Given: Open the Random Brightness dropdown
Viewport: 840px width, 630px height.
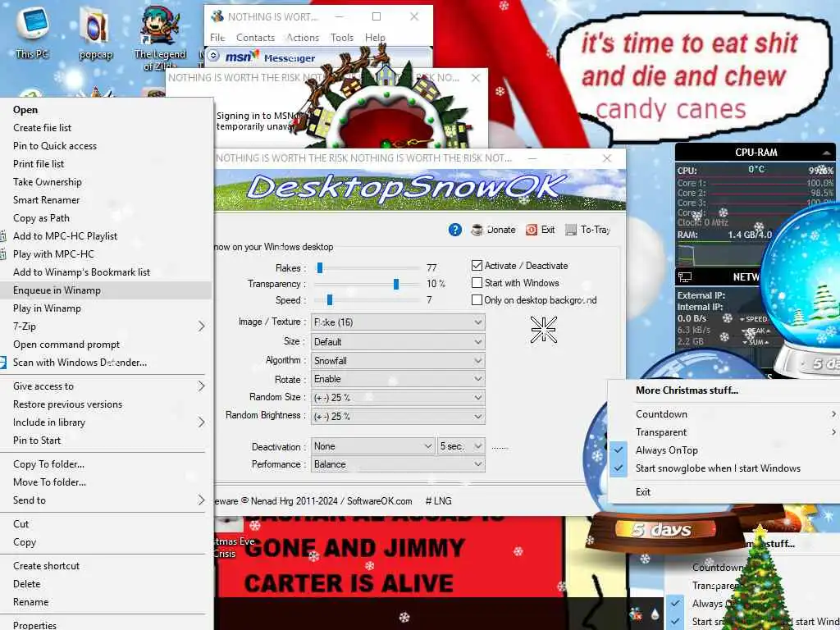Looking at the screenshot, I should (x=398, y=416).
